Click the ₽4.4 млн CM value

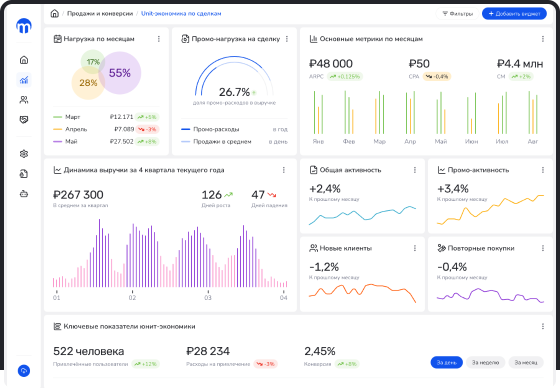point(520,64)
